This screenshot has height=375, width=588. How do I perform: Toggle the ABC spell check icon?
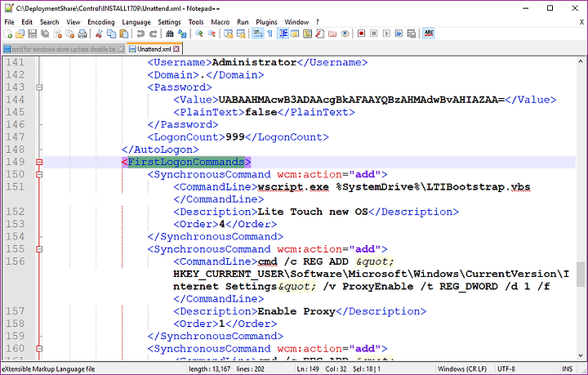(428, 33)
